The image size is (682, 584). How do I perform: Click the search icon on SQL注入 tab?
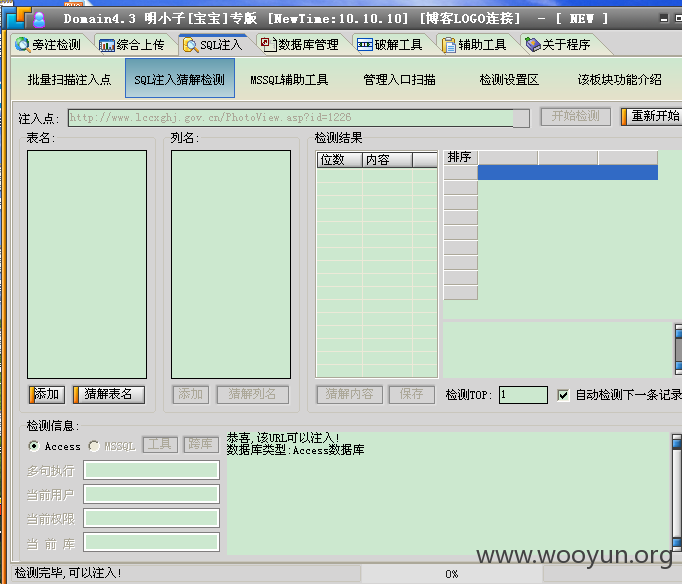191,45
